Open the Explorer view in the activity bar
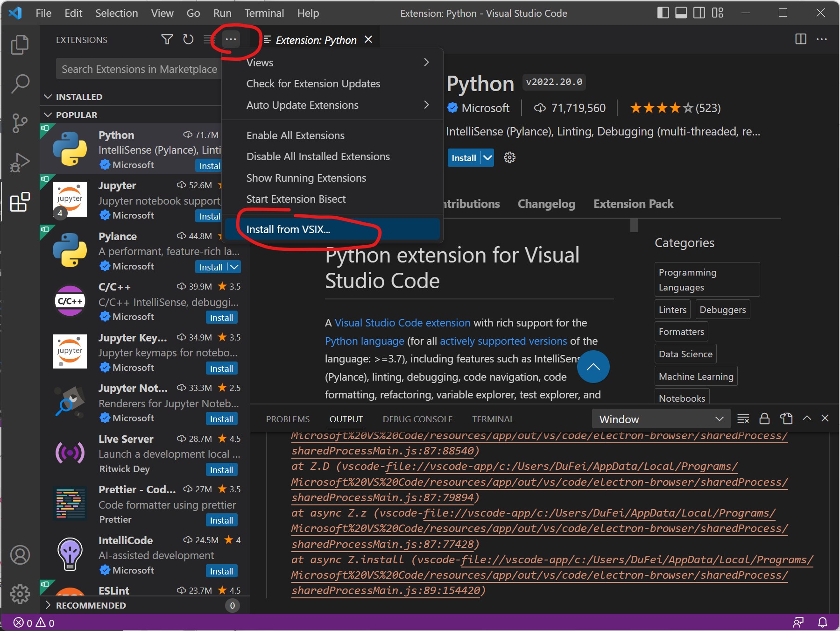Screen dimensions: 840x631 coord(20,45)
